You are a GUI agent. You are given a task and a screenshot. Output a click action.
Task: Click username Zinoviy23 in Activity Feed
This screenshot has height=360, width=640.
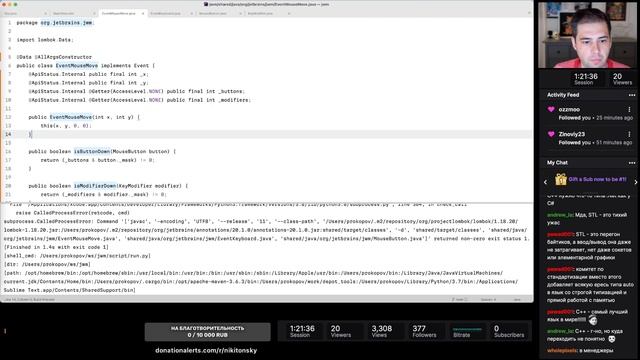(571, 134)
